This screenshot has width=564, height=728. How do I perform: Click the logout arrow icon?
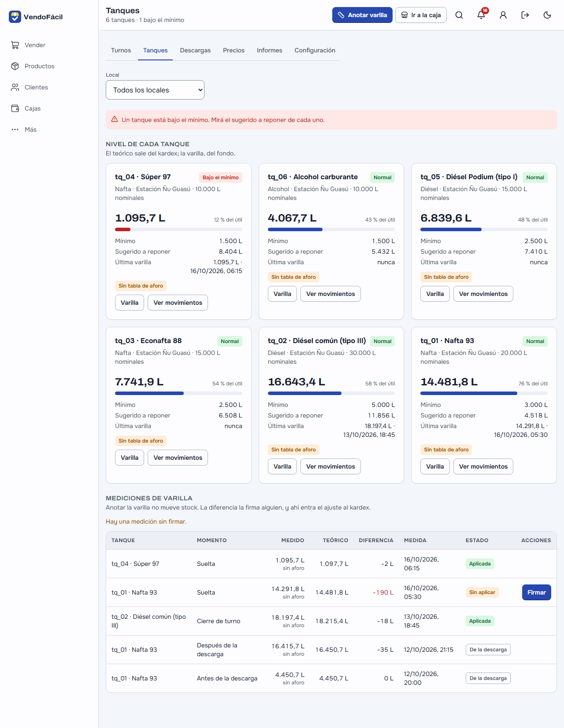point(525,15)
